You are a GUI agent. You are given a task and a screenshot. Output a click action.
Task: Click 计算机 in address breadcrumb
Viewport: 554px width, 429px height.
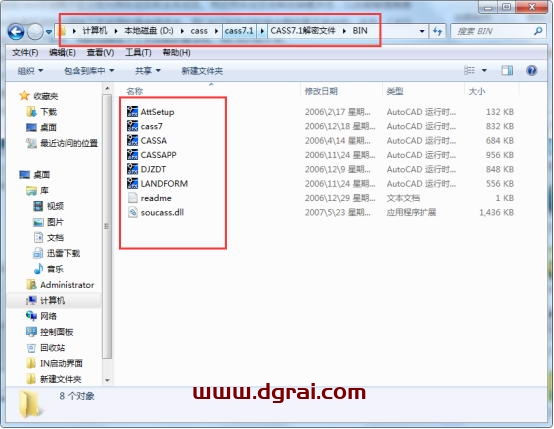point(95,31)
